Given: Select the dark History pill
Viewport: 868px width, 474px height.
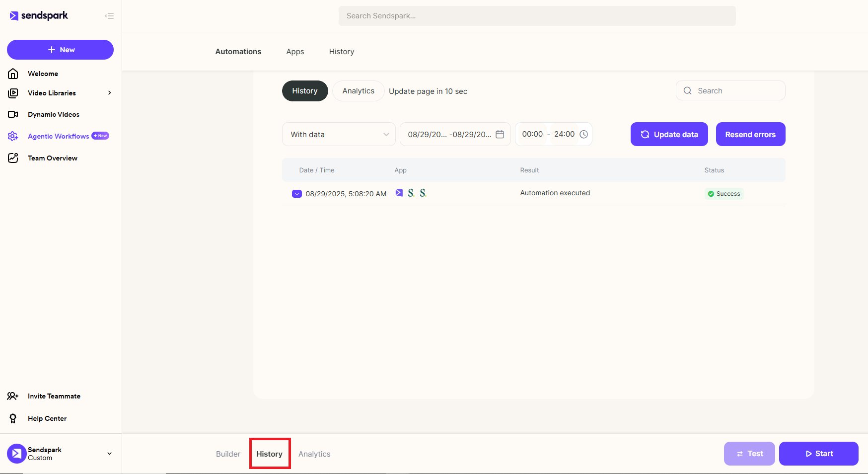Looking at the screenshot, I should pos(305,91).
